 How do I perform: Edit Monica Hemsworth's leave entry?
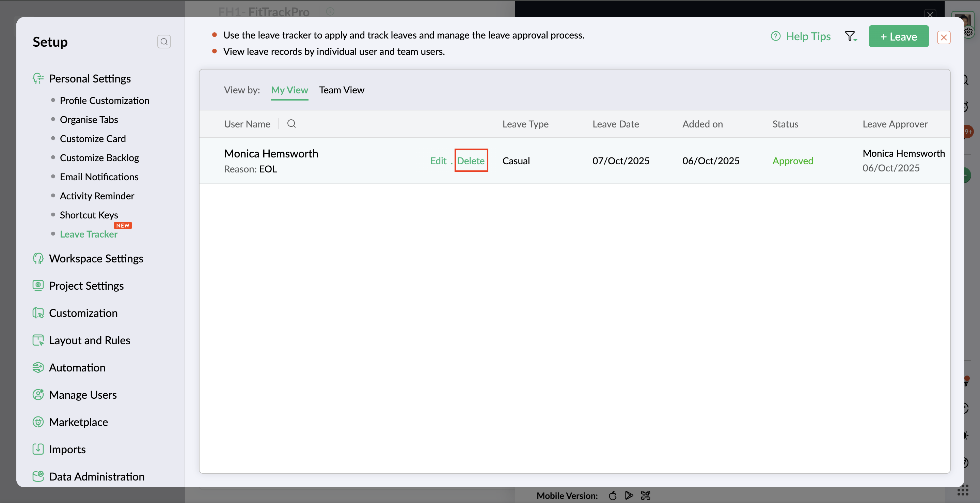438,161
